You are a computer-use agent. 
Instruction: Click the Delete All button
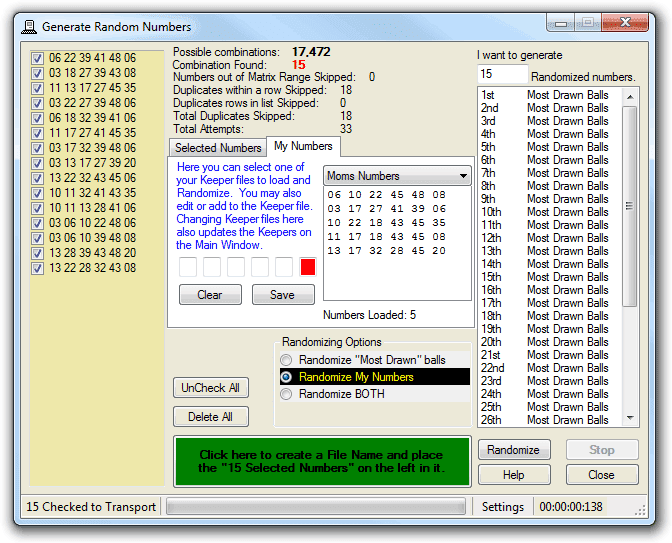tap(210, 417)
